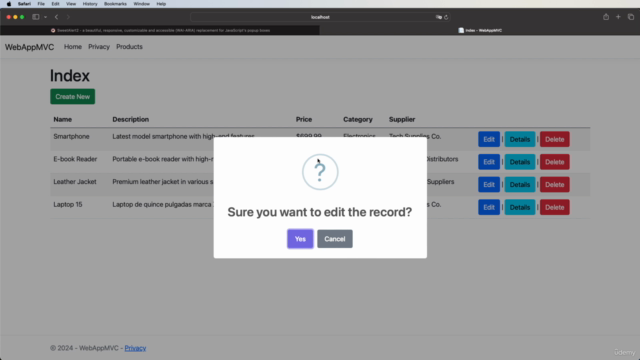Viewport: 640px width, 360px height.
Task: Select the Leather Jacket name cell
Action: pos(75,182)
